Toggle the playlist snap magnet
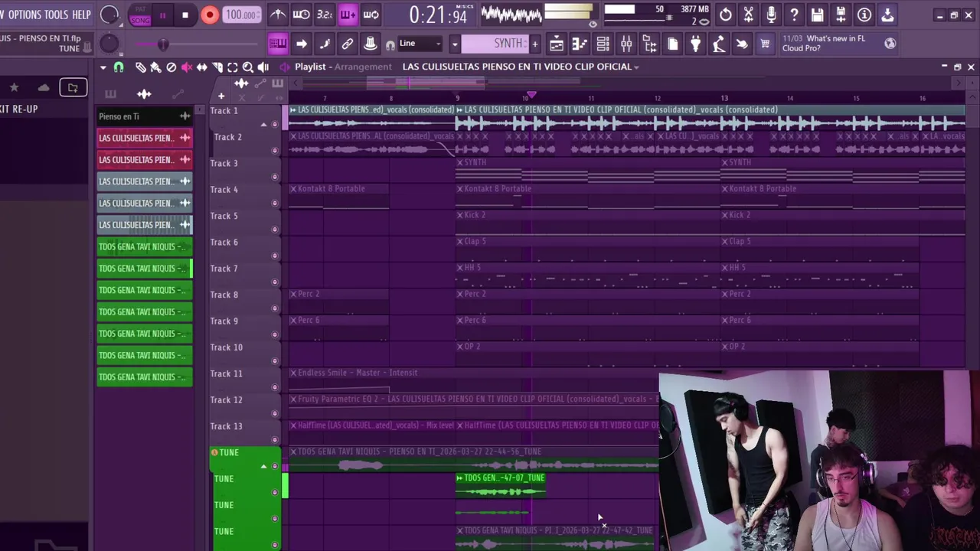 pos(119,67)
